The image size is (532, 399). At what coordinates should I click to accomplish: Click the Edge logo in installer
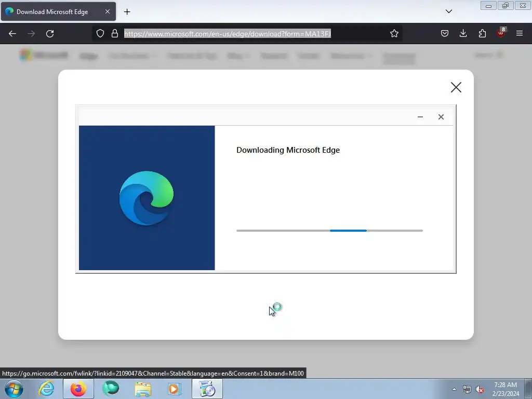click(x=146, y=198)
